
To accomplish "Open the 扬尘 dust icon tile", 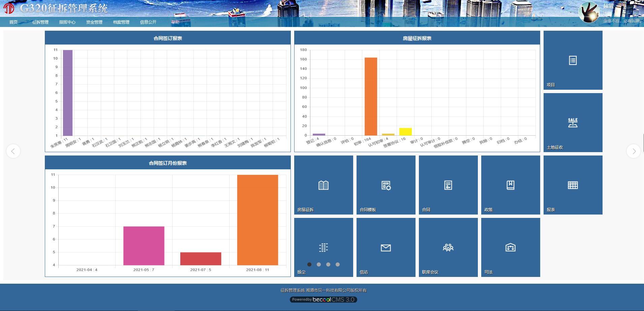I will (323, 247).
